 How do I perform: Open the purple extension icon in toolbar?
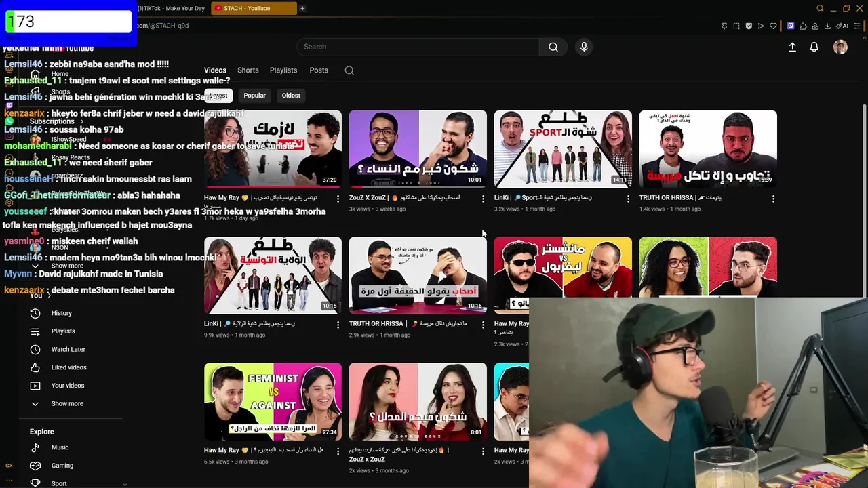(790, 26)
